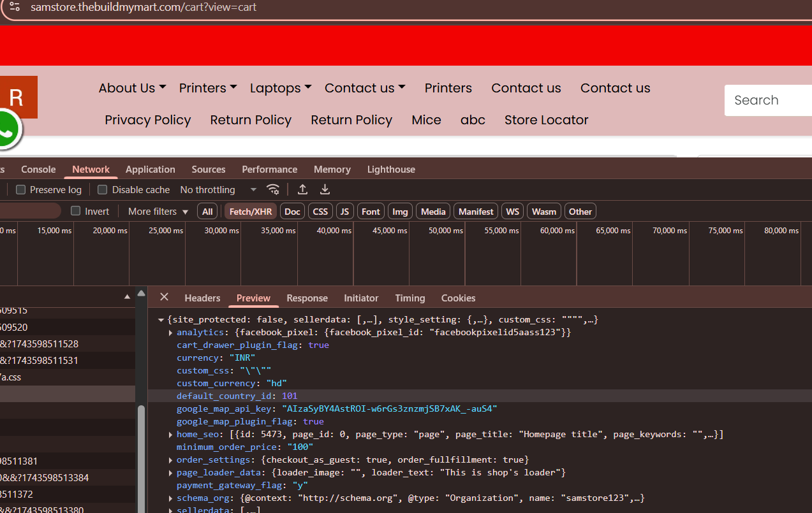View the Timing tab
The height and width of the screenshot is (513, 812).
[410, 298]
